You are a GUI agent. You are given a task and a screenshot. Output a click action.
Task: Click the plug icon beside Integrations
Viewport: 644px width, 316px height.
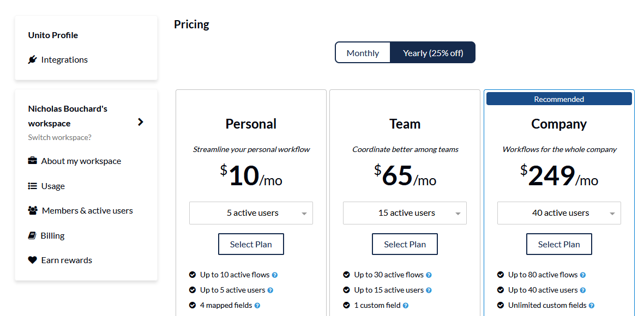point(33,60)
